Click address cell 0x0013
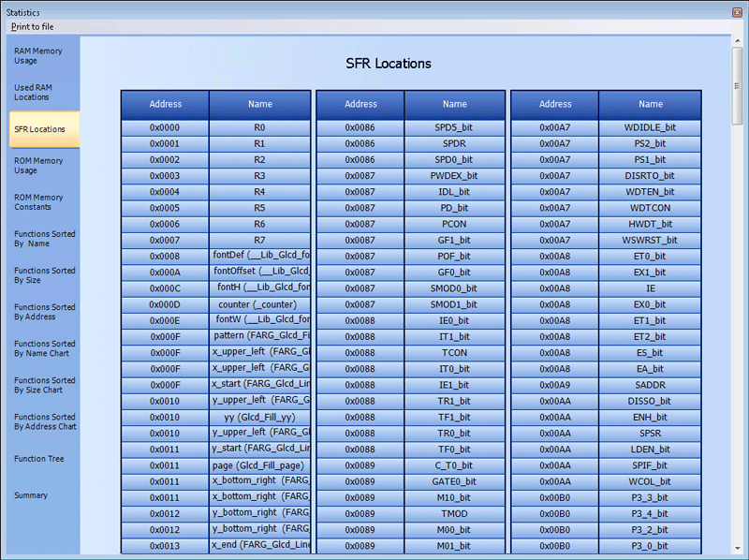Viewport: 749px width, 560px height. [166, 546]
